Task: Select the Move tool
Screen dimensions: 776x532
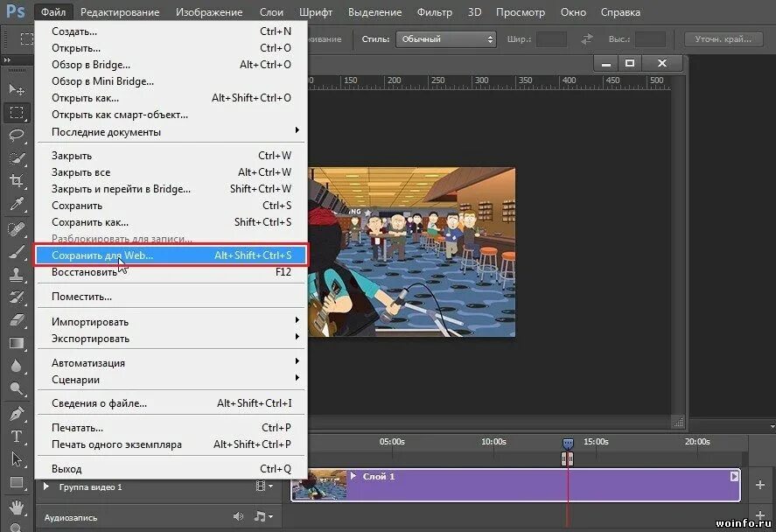Action: 17,89
